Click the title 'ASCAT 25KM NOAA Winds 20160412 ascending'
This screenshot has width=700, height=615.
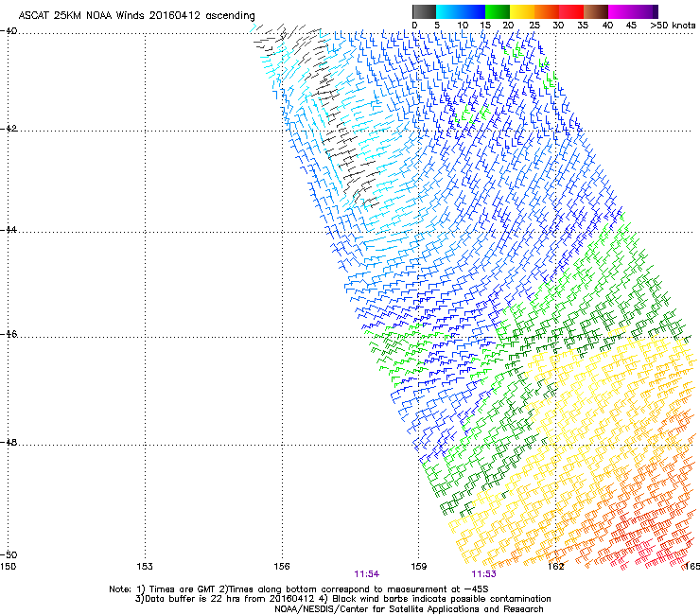coord(136,16)
